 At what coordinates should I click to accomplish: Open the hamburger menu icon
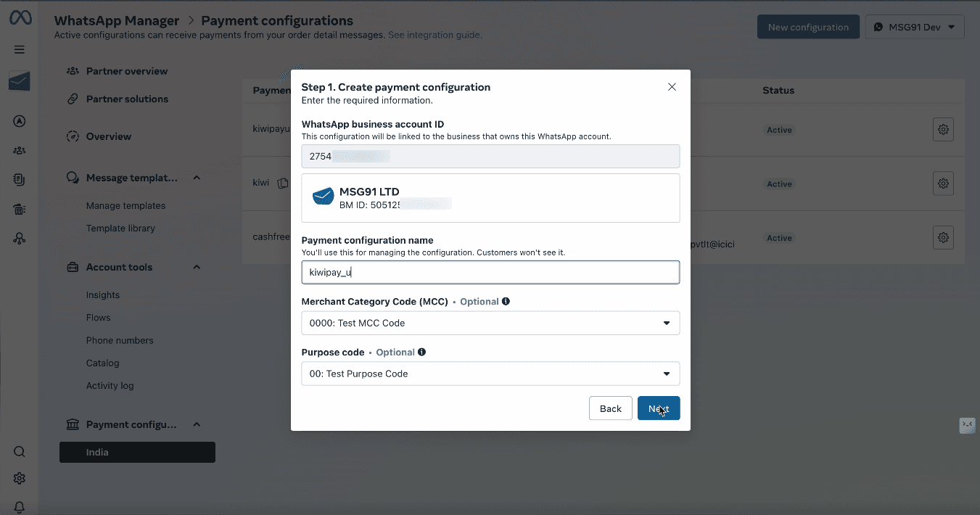point(20,49)
